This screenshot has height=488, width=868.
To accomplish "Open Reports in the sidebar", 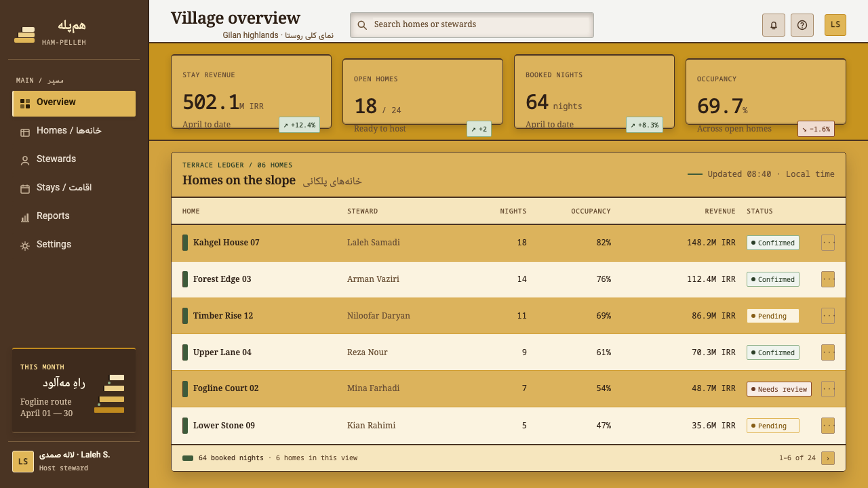I will pyautogui.click(x=74, y=218).
